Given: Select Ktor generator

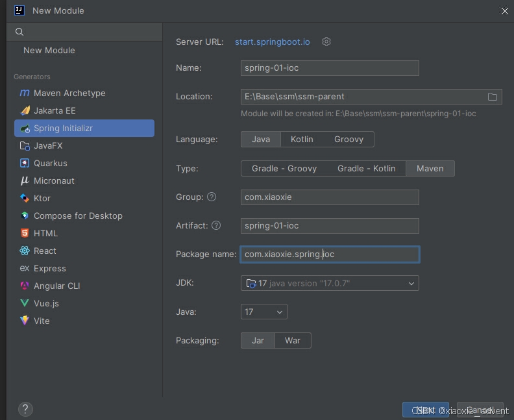Looking at the screenshot, I should point(84,199).
